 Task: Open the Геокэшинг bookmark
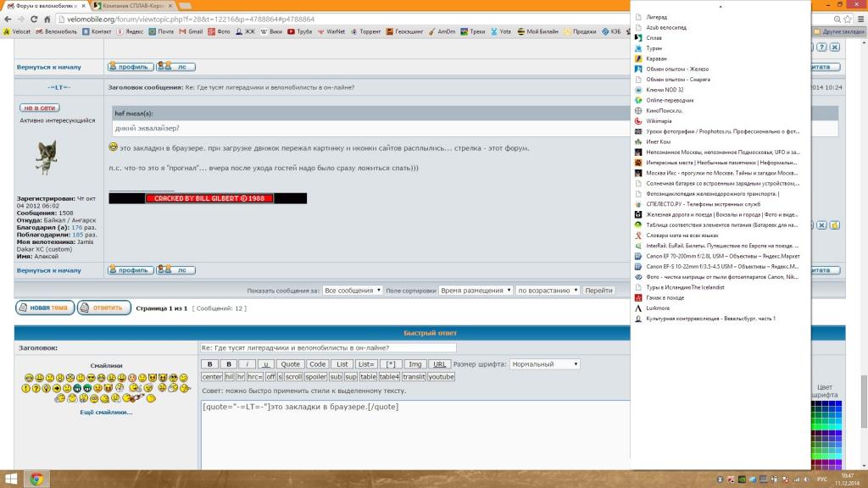(x=404, y=31)
